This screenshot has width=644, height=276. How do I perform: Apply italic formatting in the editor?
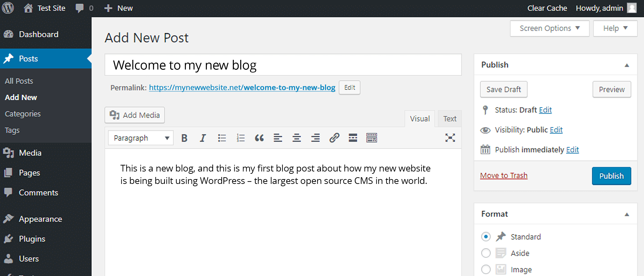[203, 137]
